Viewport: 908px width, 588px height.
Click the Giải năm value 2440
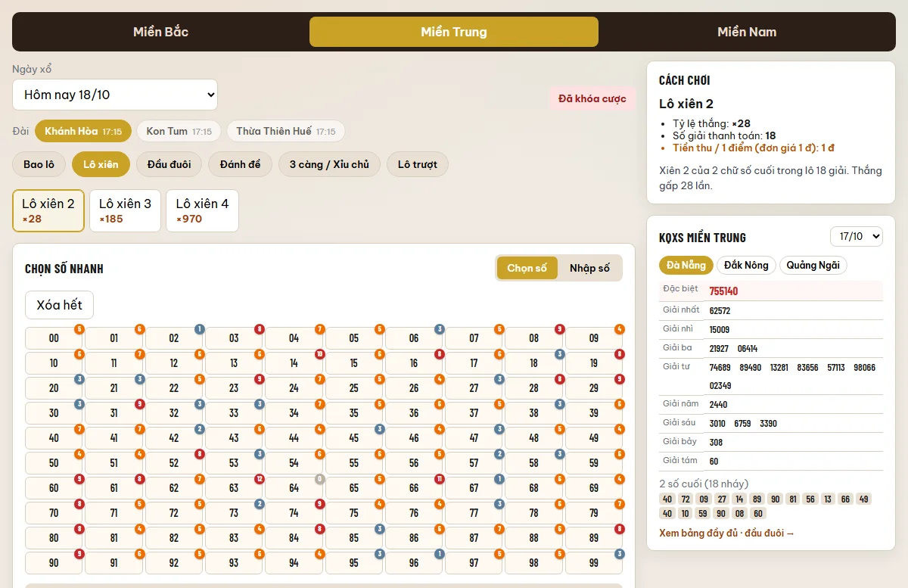pos(718,405)
